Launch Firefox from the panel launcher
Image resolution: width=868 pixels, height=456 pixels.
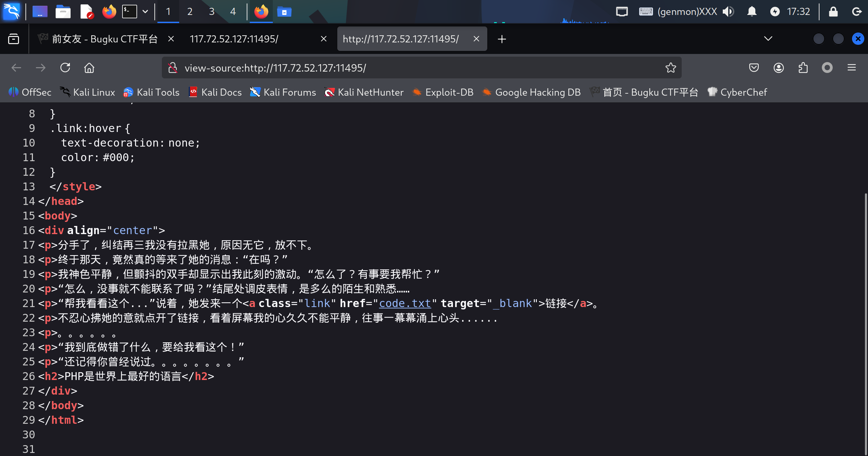point(109,12)
